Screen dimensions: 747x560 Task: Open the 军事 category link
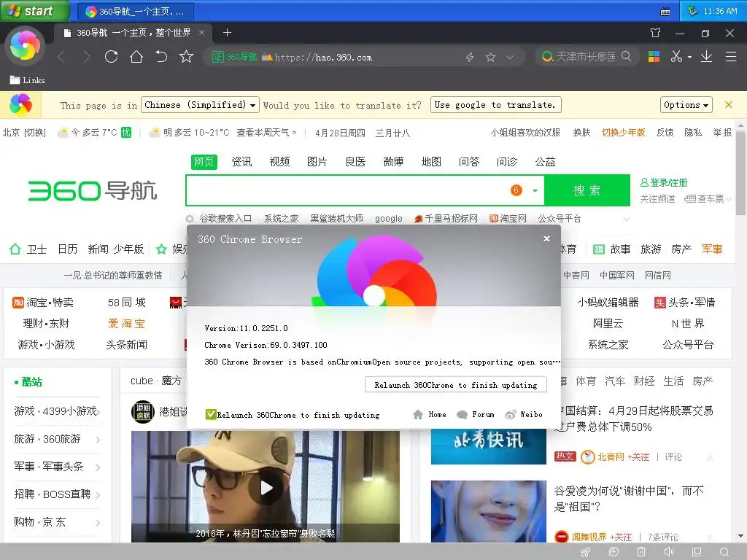[x=712, y=249]
